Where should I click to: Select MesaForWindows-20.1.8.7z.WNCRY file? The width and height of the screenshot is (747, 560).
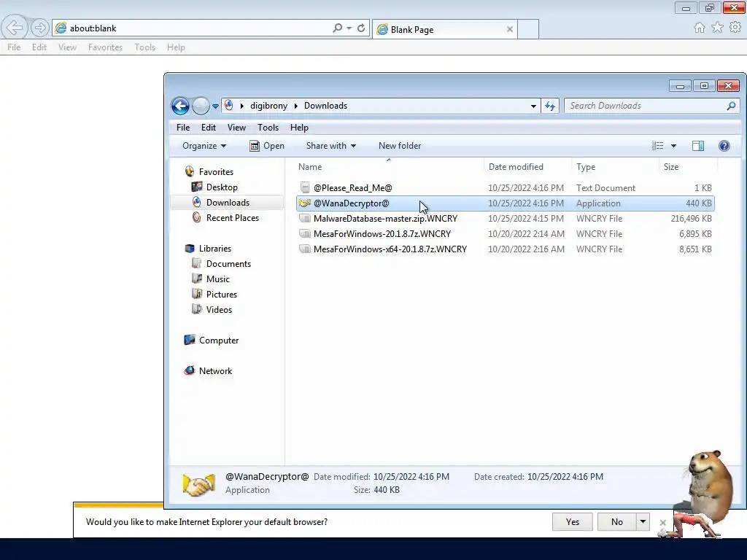[x=505, y=234]
